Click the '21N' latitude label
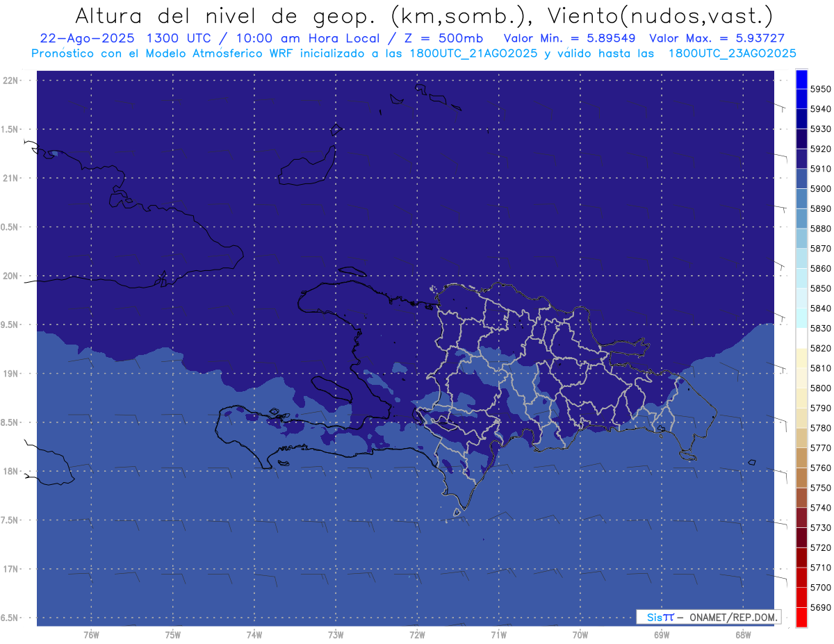Image resolution: width=834 pixels, height=644 pixels. tap(10, 179)
